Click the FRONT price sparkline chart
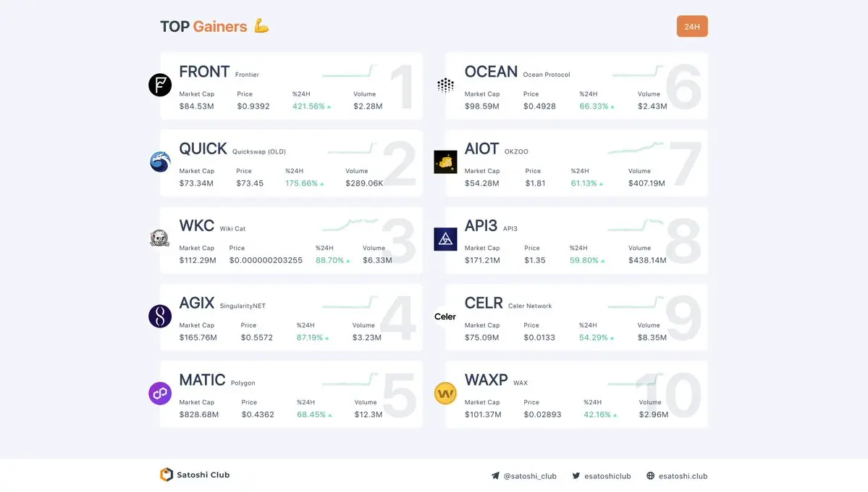 [350, 71]
